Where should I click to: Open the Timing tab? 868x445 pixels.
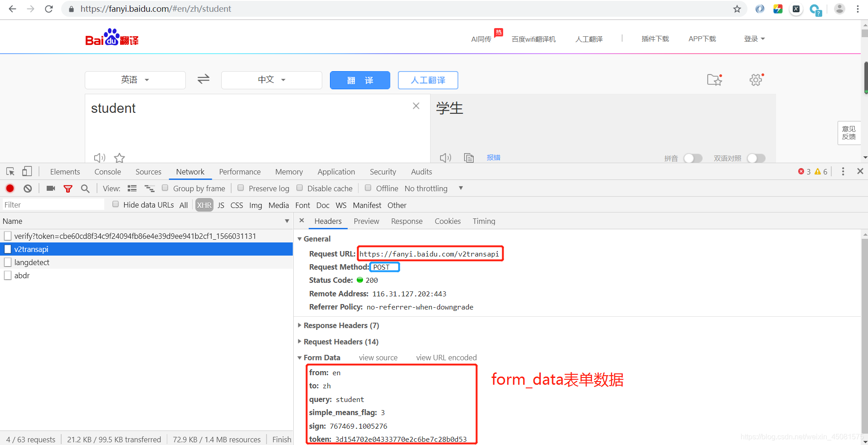(x=484, y=221)
